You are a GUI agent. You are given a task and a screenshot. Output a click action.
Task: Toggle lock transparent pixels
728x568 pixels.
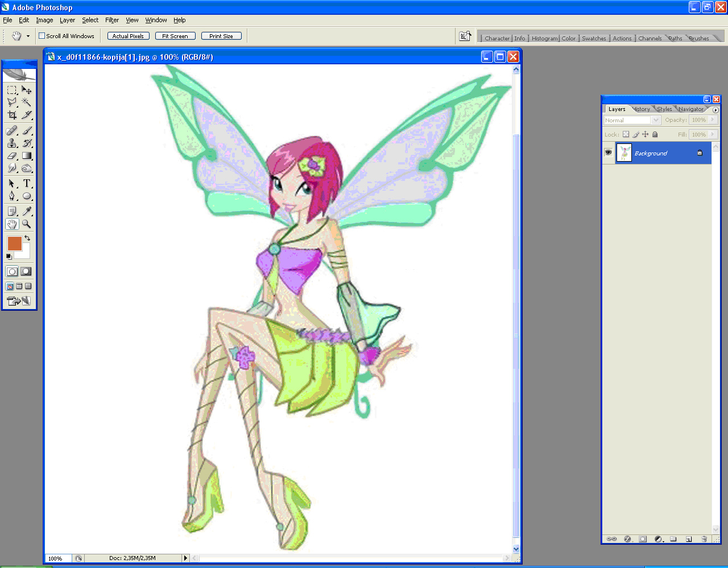click(x=626, y=134)
